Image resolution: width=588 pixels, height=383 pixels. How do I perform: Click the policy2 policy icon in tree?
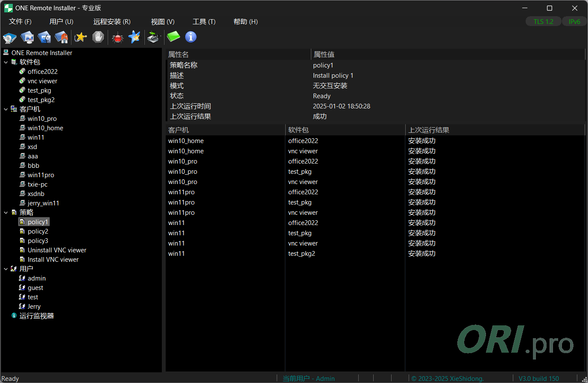tap(22, 231)
